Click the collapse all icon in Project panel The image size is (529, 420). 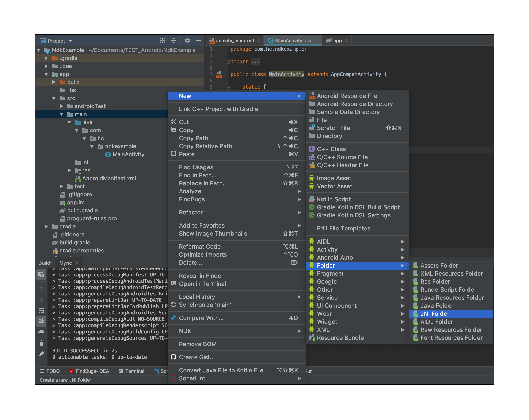(x=174, y=41)
